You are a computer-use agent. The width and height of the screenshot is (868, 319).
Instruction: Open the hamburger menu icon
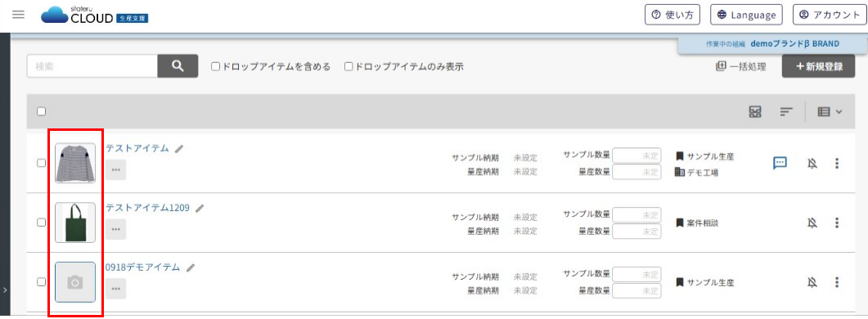(18, 15)
